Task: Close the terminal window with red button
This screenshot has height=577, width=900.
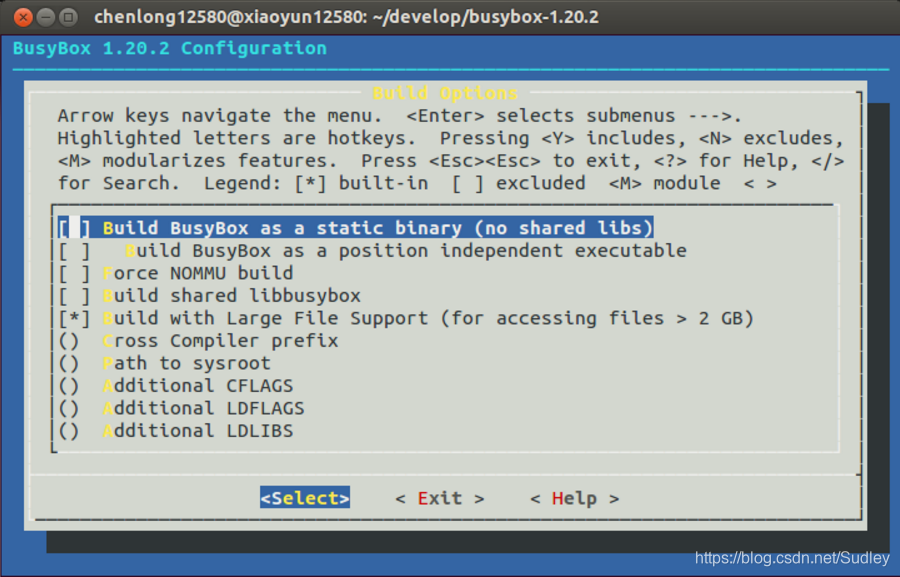Action: (x=23, y=17)
